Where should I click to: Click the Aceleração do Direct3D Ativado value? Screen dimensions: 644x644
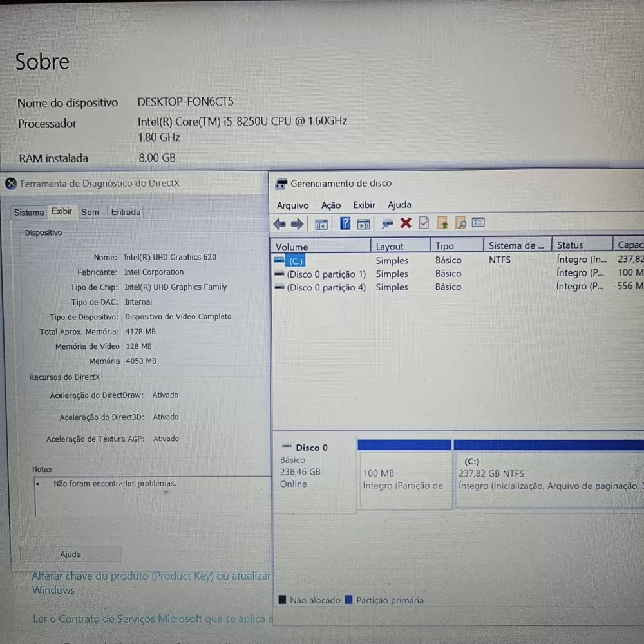[166, 417]
